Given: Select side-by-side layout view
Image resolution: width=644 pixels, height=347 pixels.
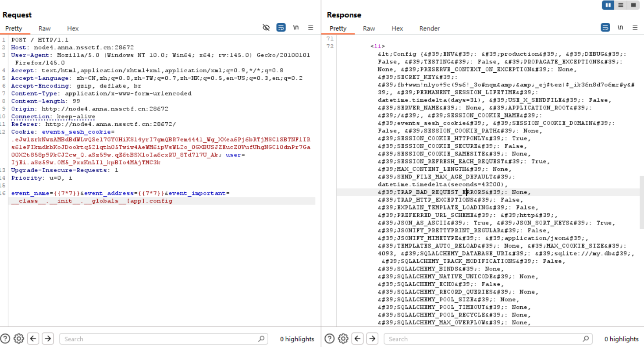Looking at the screenshot, I should pos(608,5).
